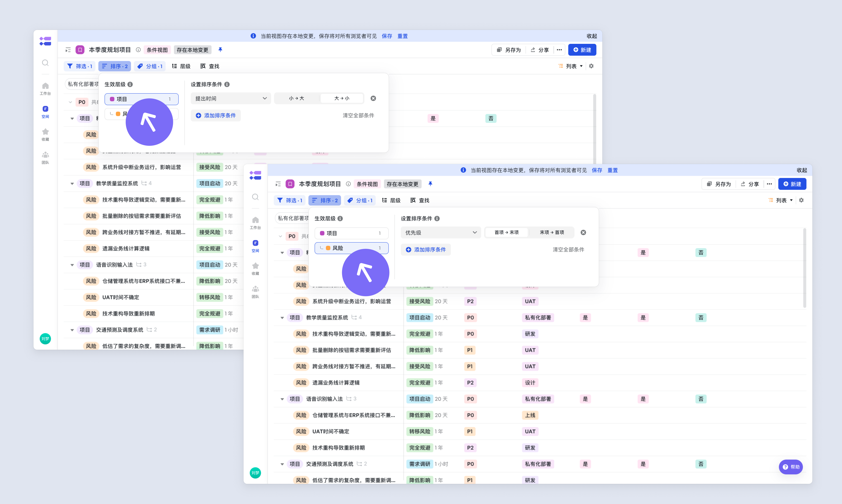
Task: Click the info icon next to 设置排序条件 in the front window
Action: click(x=437, y=219)
